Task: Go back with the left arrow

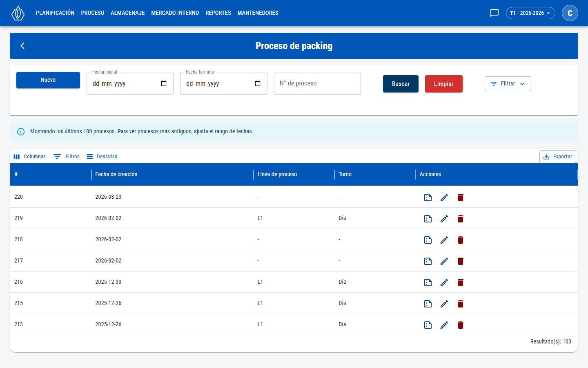Action: click(x=23, y=46)
